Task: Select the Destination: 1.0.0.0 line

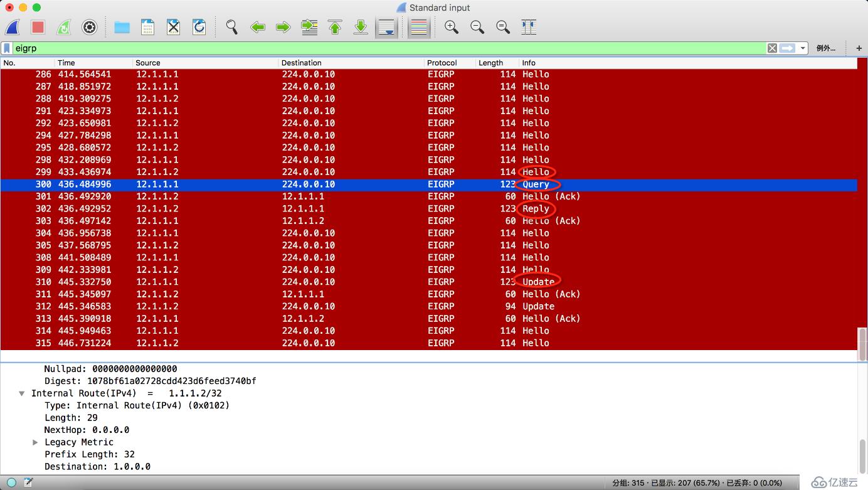Action: (97, 467)
